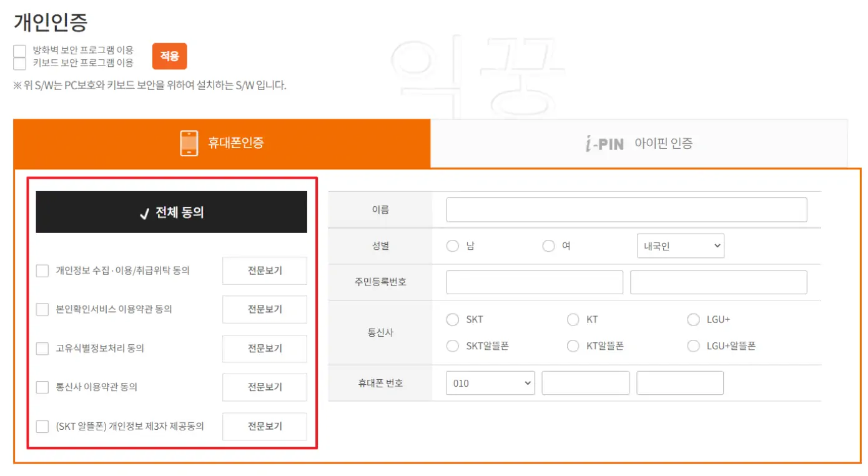The width and height of the screenshot is (868, 476).
Task: Open the 내국인 nationality dropdown
Action: [x=680, y=246]
